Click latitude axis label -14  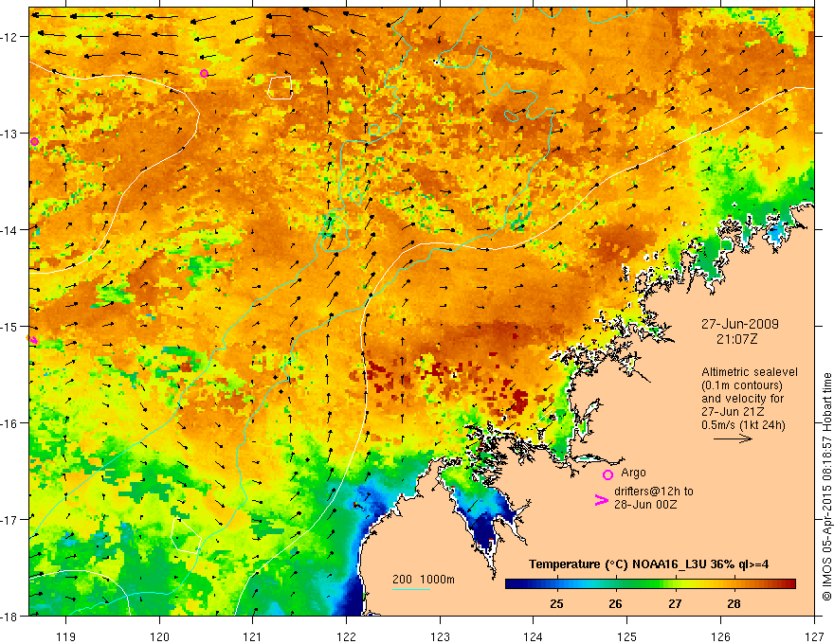[9, 230]
